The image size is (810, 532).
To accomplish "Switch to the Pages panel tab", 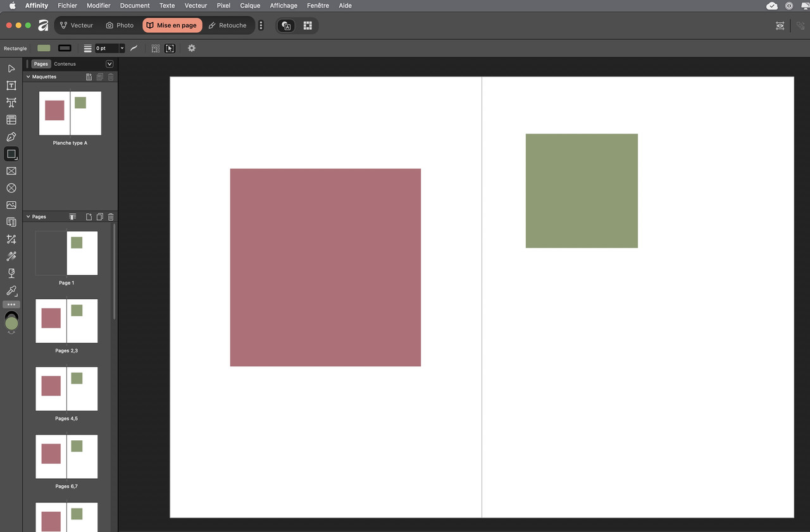I will (x=41, y=64).
